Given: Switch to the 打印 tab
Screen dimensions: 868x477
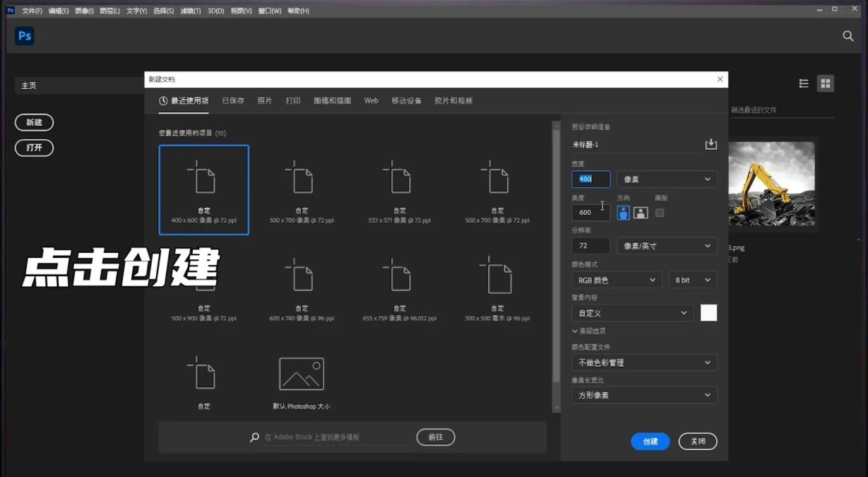Looking at the screenshot, I should point(293,100).
